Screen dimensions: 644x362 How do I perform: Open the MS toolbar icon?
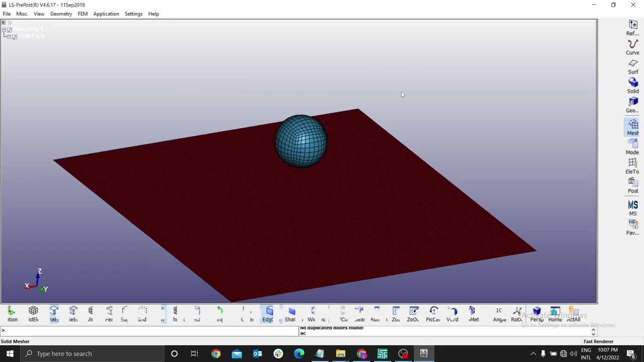pos(633,208)
